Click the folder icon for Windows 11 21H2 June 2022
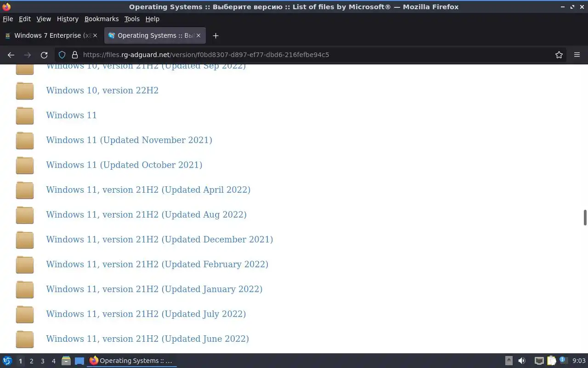The image size is (588, 368). click(x=25, y=339)
